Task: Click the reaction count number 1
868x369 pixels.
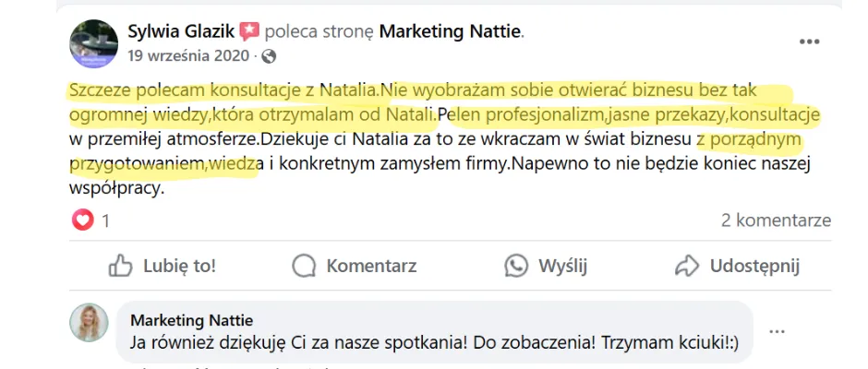Action: click(x=106, y=221)
